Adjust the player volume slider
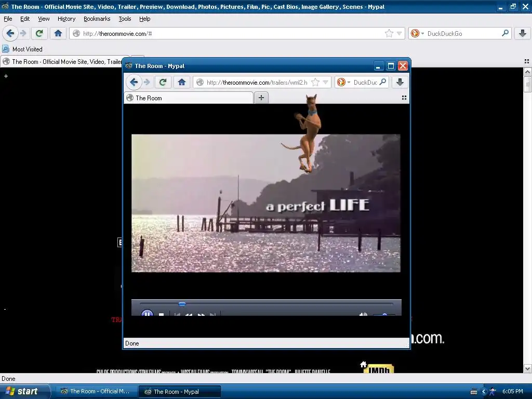 [x=384, y=314]
